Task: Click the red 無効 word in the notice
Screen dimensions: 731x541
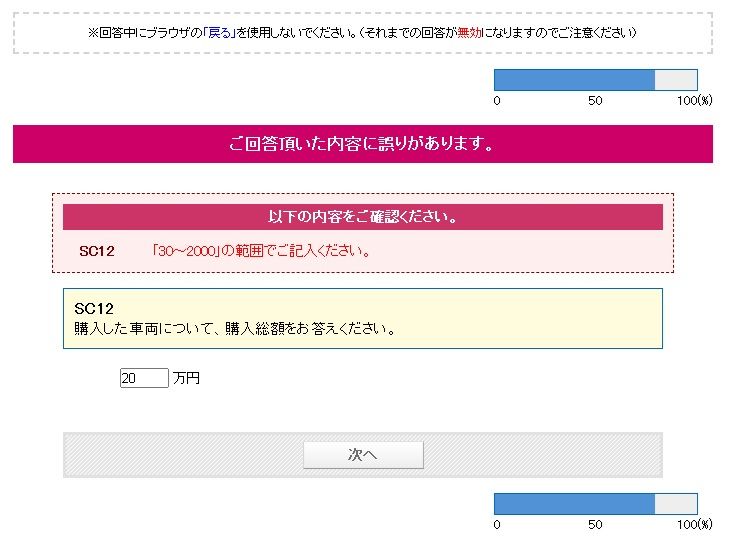Action: click(469, 33)
